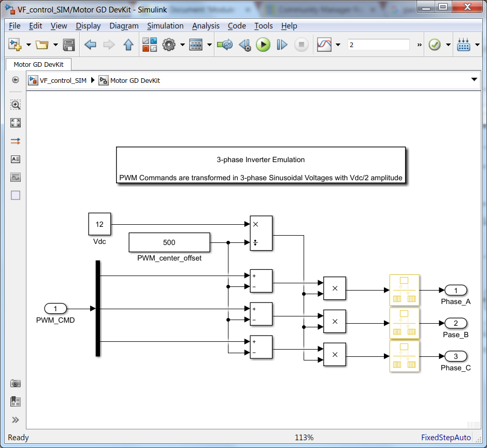This screenshot has height=448, width=487.
Task: Expand the Model Advisor checkmark dropdown arrow
Action: tap(448, 45)
